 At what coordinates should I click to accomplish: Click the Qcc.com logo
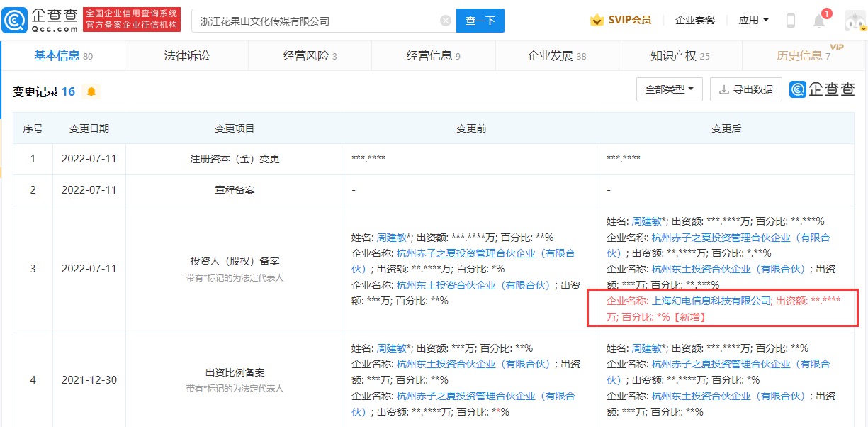[x=40, y=21]
